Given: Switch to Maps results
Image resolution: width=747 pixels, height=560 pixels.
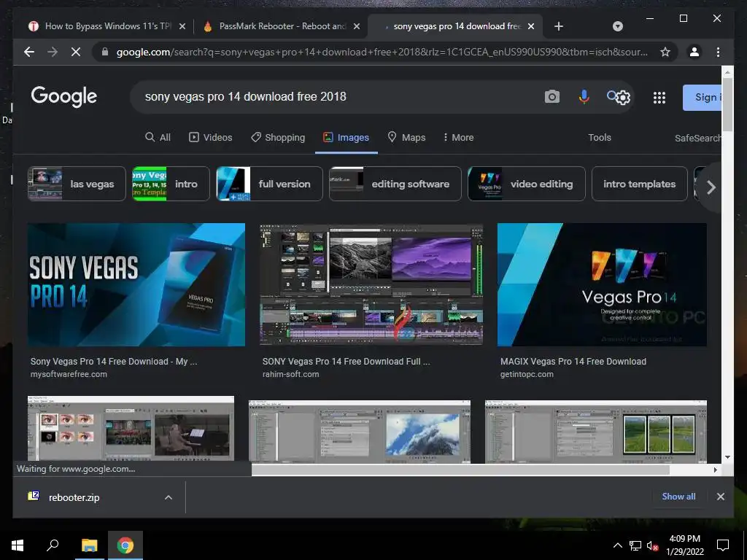Looking at the screenshot, I should tap(406, 137).
